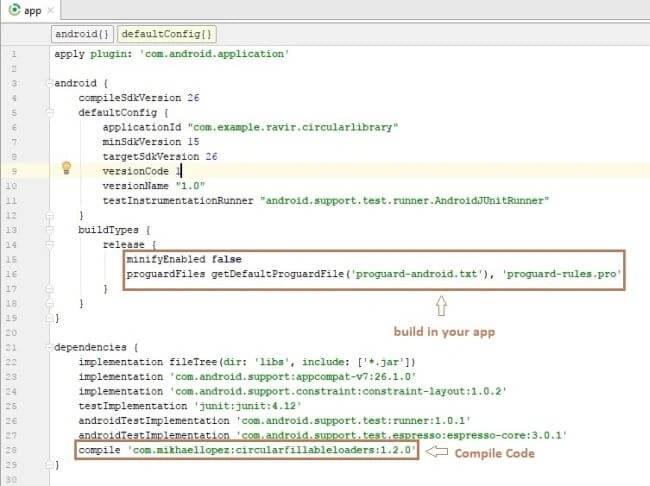Click the yellow lightbulb quick-fix icon

click(66, 168)
